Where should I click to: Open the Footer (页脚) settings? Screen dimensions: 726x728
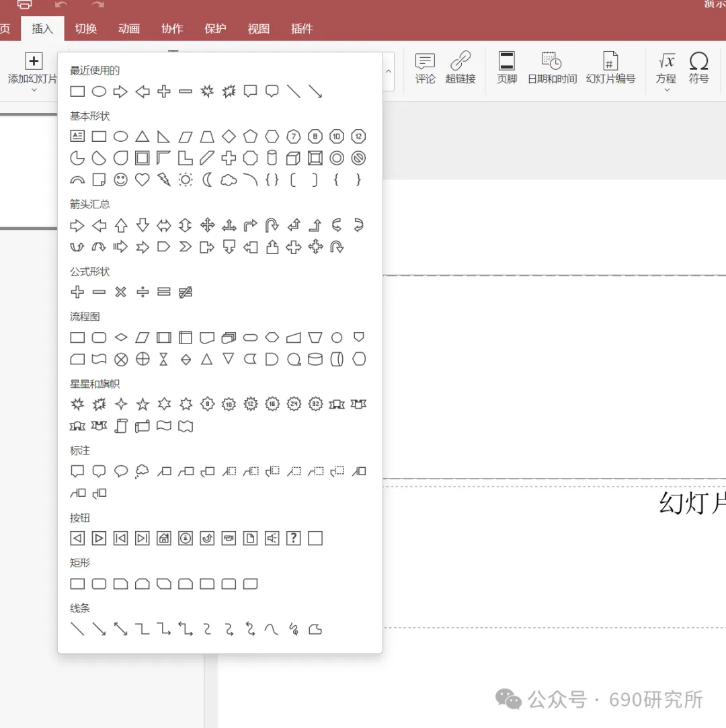tap(506, 69)
